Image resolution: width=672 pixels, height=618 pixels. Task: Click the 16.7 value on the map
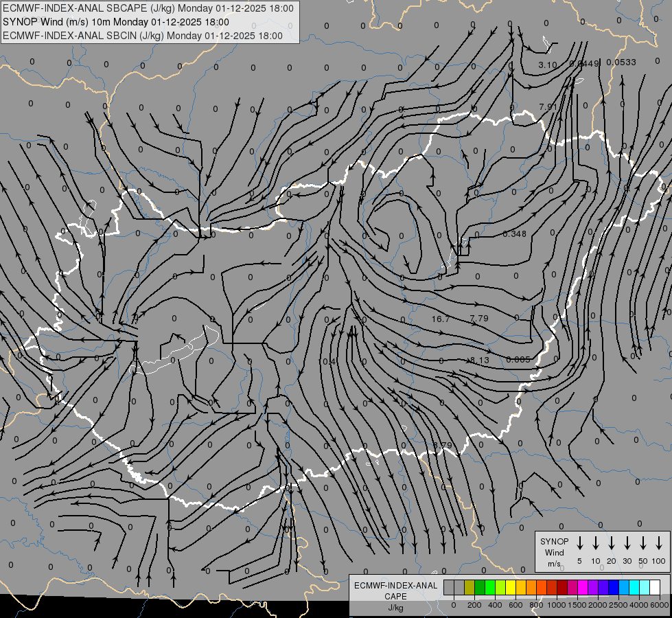click(441, 319)
